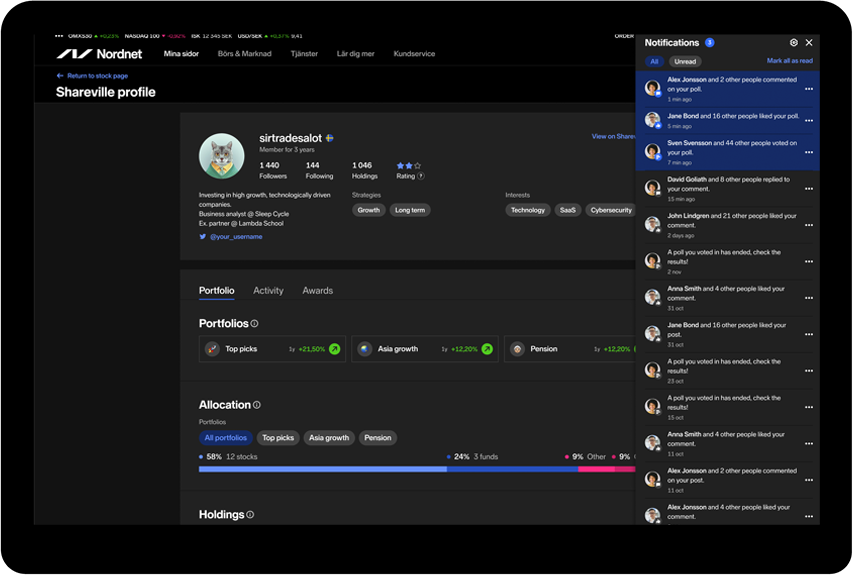Screen dimensions: 853x575
Task: Click the SaaS interest tag
Action: click(x=567, y=210)
